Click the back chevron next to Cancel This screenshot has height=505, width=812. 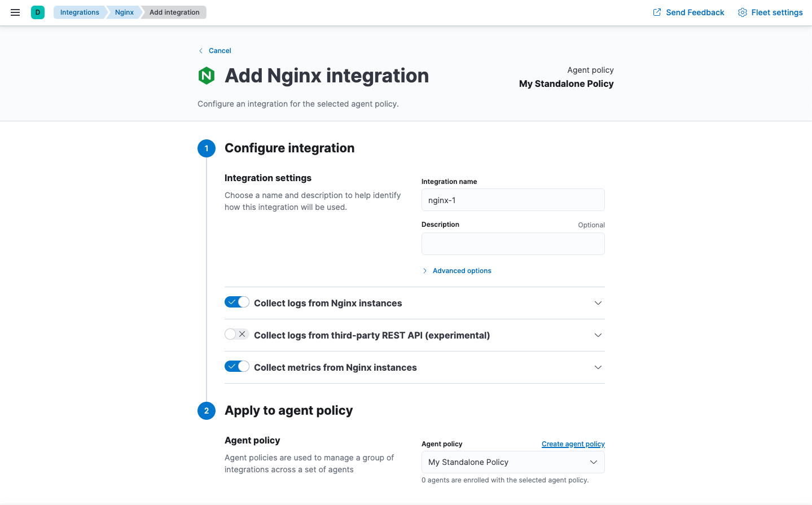(x=201, y=50)
